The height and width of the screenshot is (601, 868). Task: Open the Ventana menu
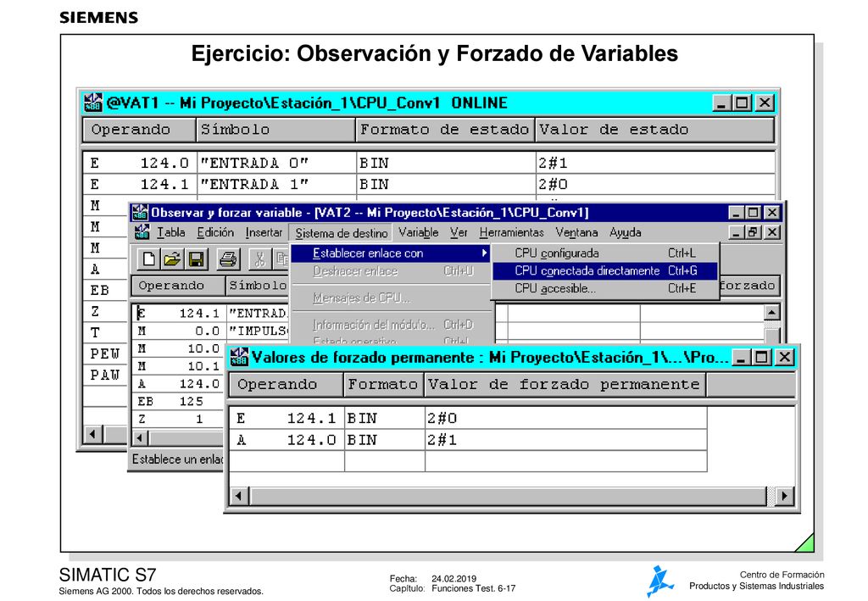[576, 232]
